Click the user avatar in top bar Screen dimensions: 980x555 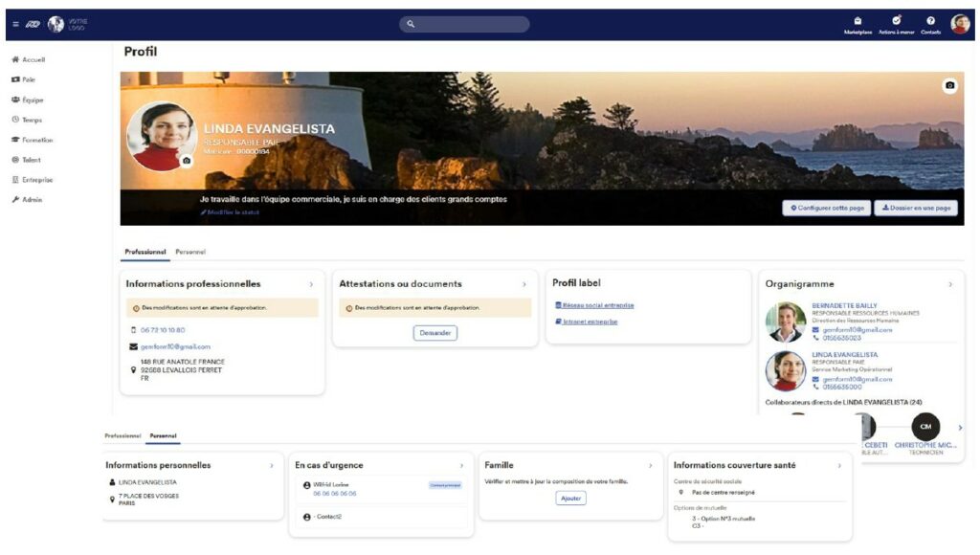click(x=960, y=24)
